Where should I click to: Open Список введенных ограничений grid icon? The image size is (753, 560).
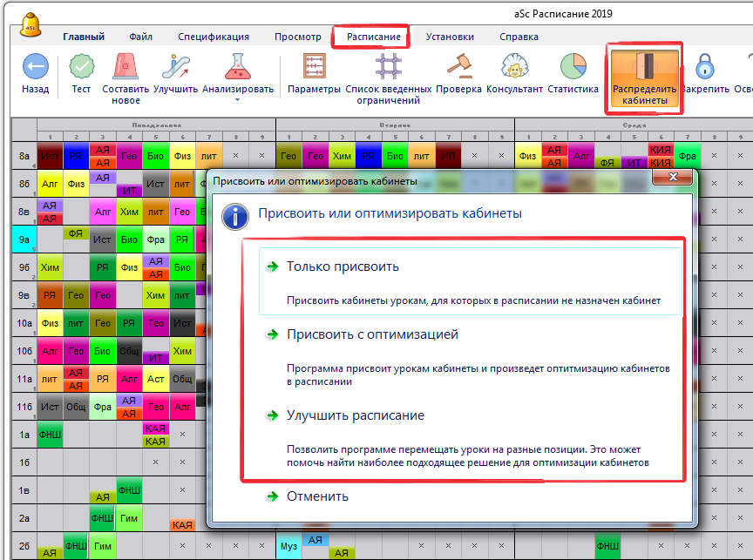click(388, 68)
